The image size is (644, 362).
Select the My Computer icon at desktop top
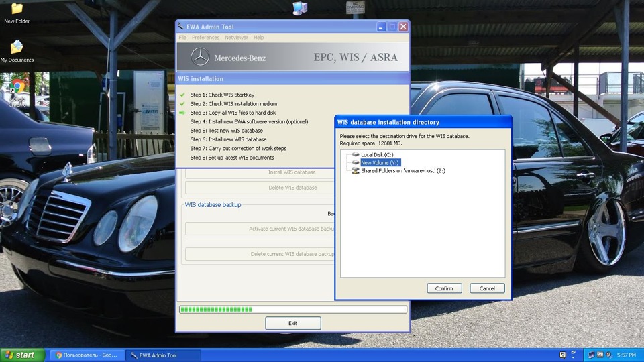pyautogui.click(x=300, y=8)
